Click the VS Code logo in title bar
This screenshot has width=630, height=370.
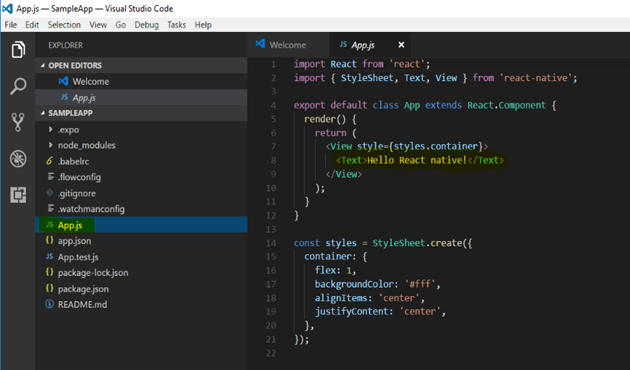pos(7,8)
